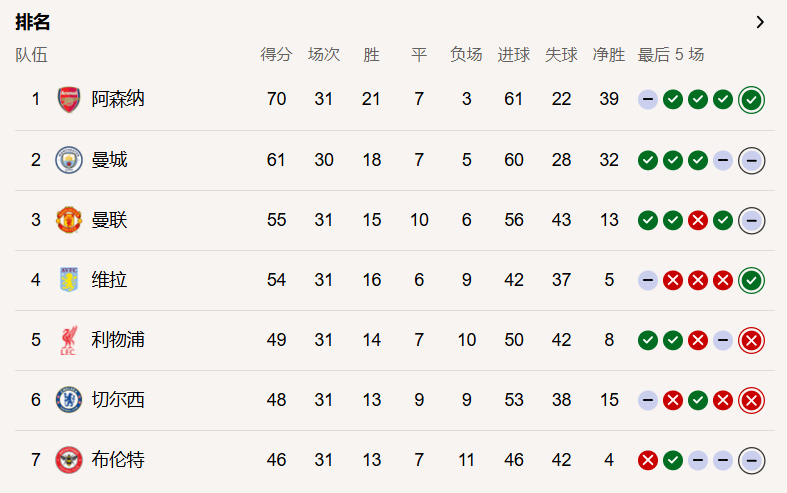Click Liverpool's latest match loss indicator

(x=751, y=340)
